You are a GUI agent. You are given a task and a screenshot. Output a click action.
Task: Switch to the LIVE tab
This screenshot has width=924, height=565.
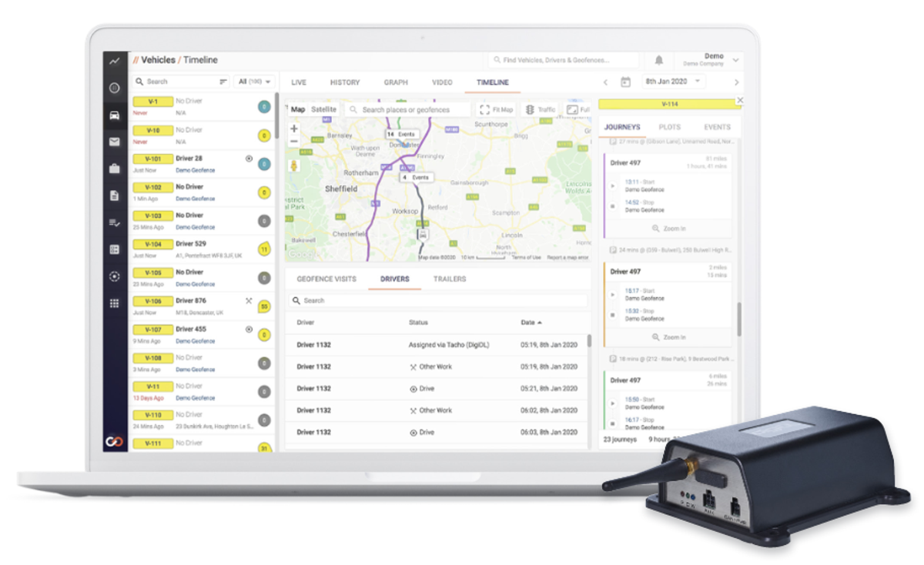[299, 82]
